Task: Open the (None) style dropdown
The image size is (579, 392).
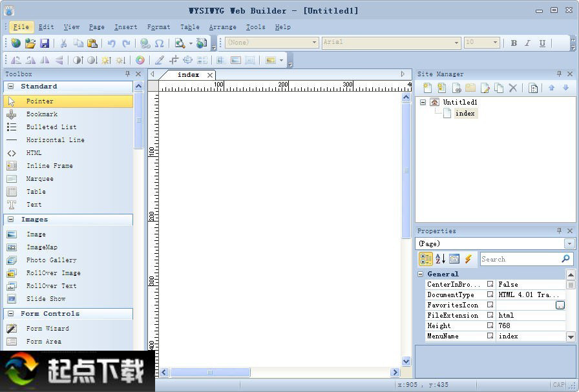Action: (314, 43)
